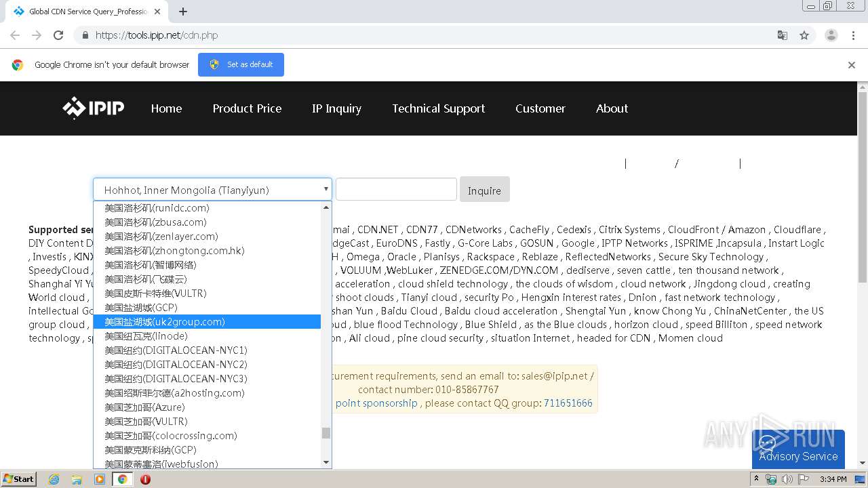Show hidden tray icons arrow
This screenshot has width=868, height=488.
pyautogui.click(x=757, y=479)
